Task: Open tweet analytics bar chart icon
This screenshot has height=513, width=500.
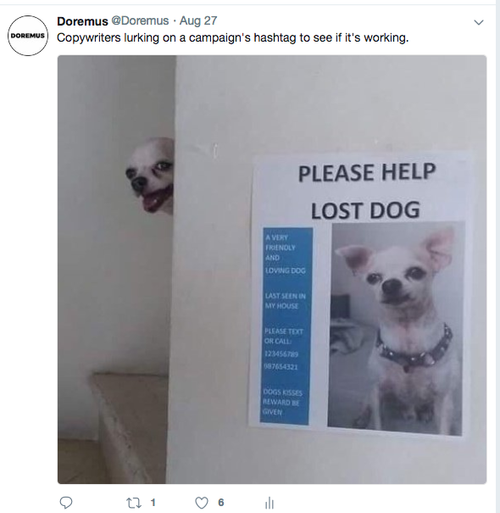Action: coord(269,503)
